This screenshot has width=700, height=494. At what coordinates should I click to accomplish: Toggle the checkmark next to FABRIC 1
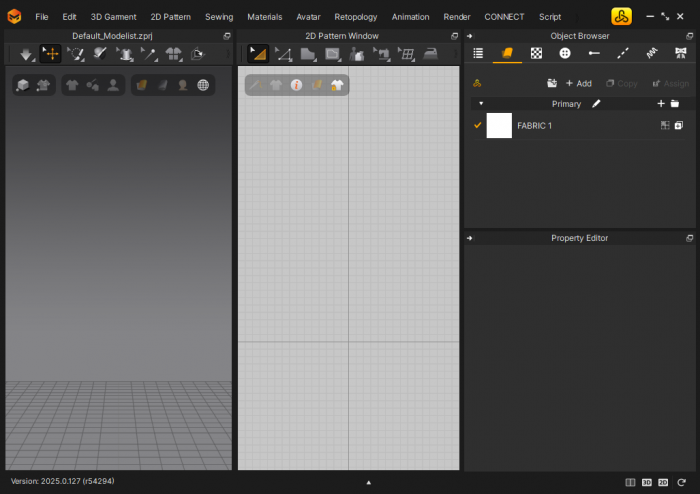[477, 126]
